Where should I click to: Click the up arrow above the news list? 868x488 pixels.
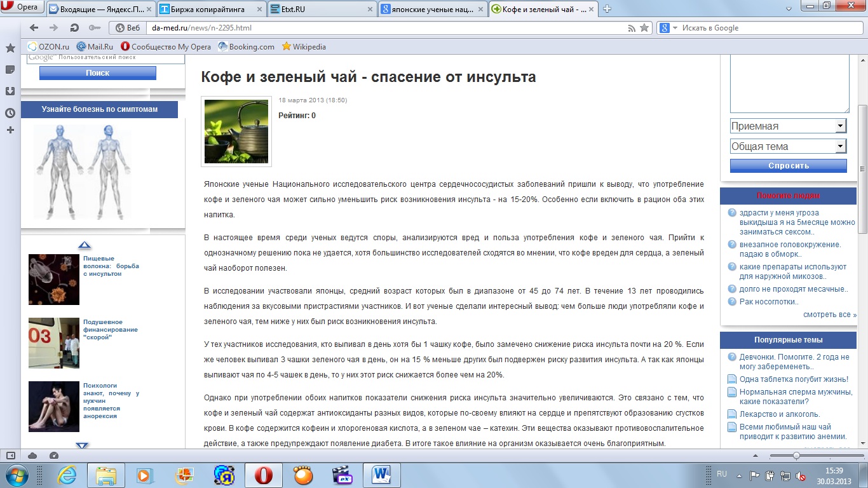click(85, 245)
